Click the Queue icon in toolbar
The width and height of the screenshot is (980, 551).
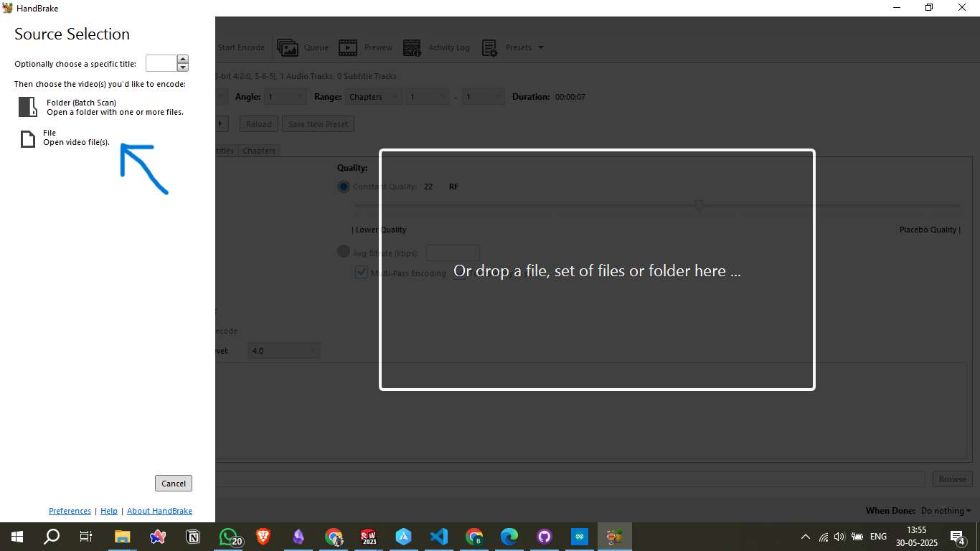pyautogui.click(x=288, y=47)
